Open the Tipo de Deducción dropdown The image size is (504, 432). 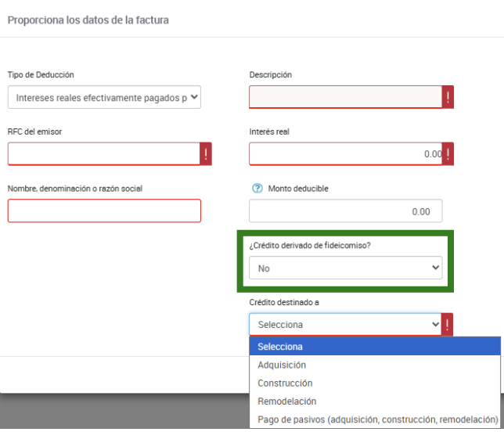pos(104,97)
